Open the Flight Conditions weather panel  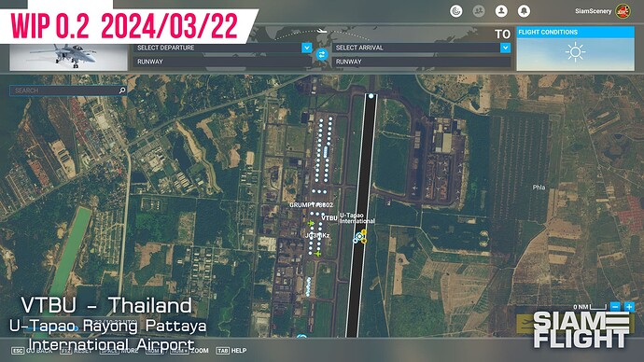click(x=576, y=49)
